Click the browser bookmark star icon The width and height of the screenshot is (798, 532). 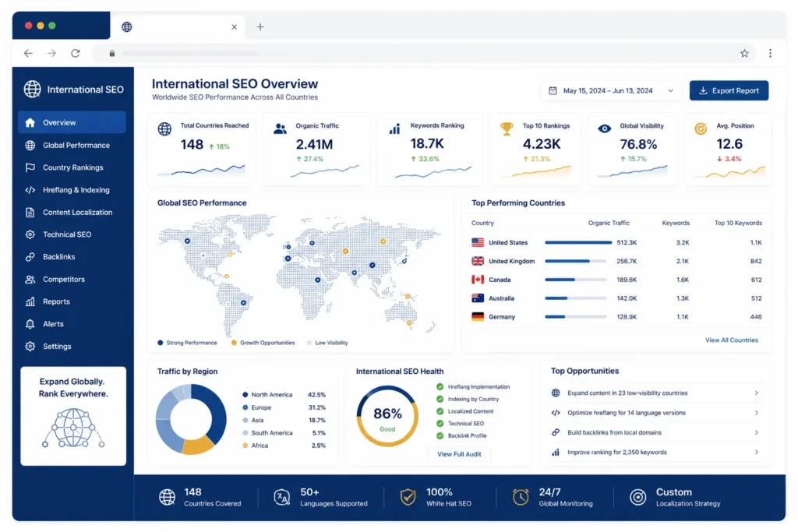click(744, 54)
